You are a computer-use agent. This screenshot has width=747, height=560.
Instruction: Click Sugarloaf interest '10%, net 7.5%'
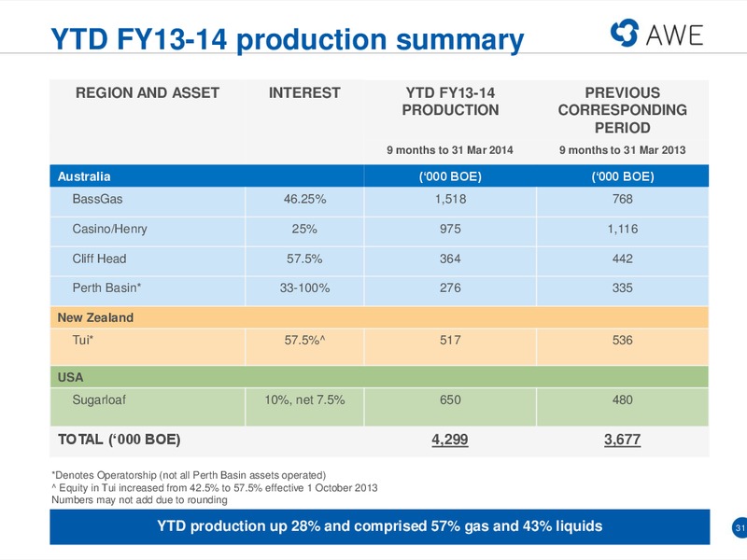point(304,400)
